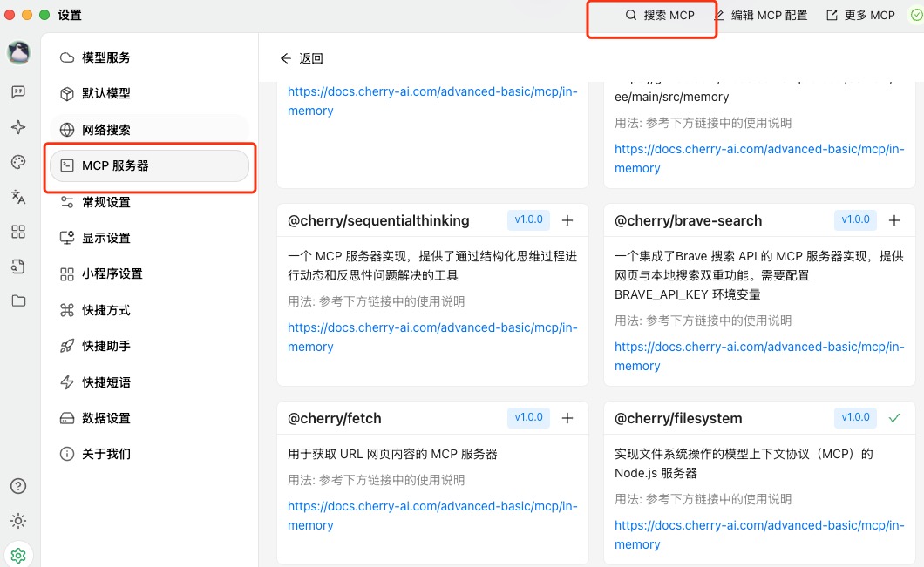Select 网络搜索 in settings menu
The height and width of the screenshot is (567, 924).
(150, 130)
